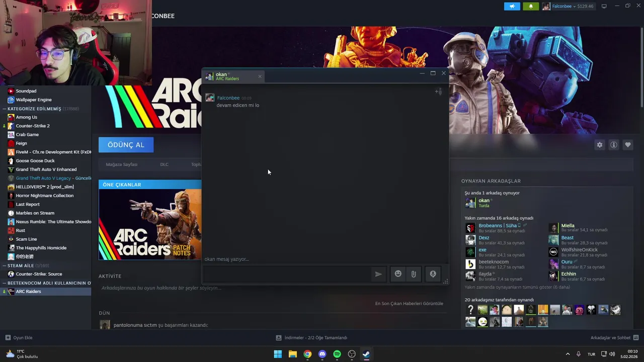
Task: Select Marbles on Stream entry
Action: 35,213
